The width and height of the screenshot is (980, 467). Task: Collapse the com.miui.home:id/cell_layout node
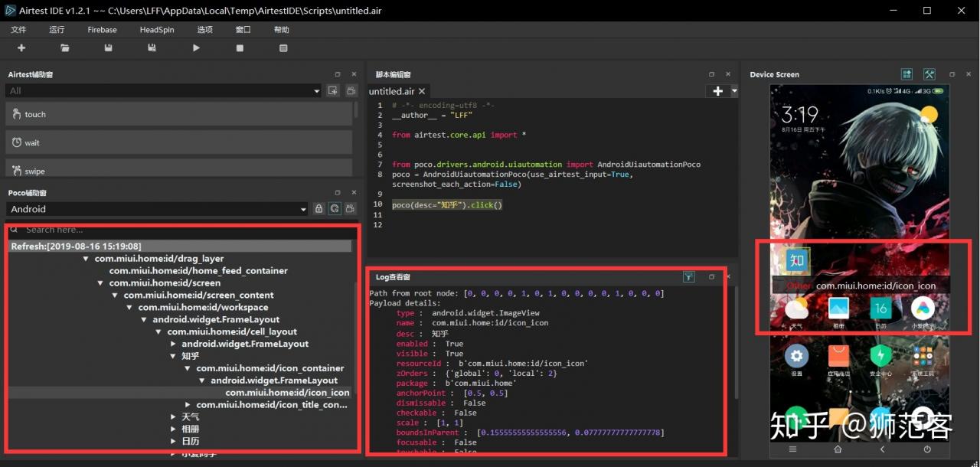tap(159, 332)
